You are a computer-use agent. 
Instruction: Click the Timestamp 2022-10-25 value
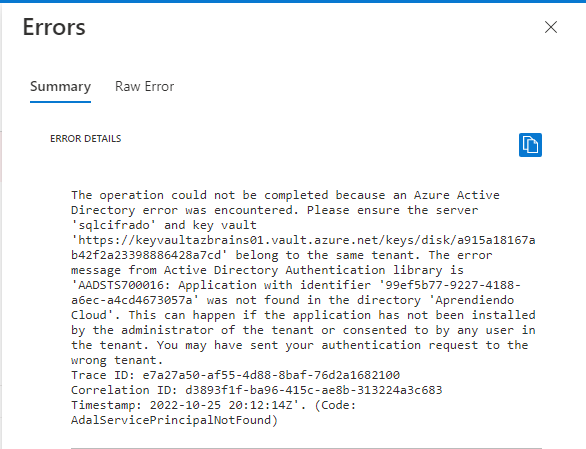(x=224, y=405)
